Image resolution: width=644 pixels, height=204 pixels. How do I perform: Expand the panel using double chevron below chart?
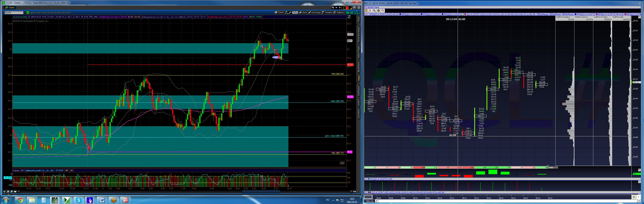[8, 194]
